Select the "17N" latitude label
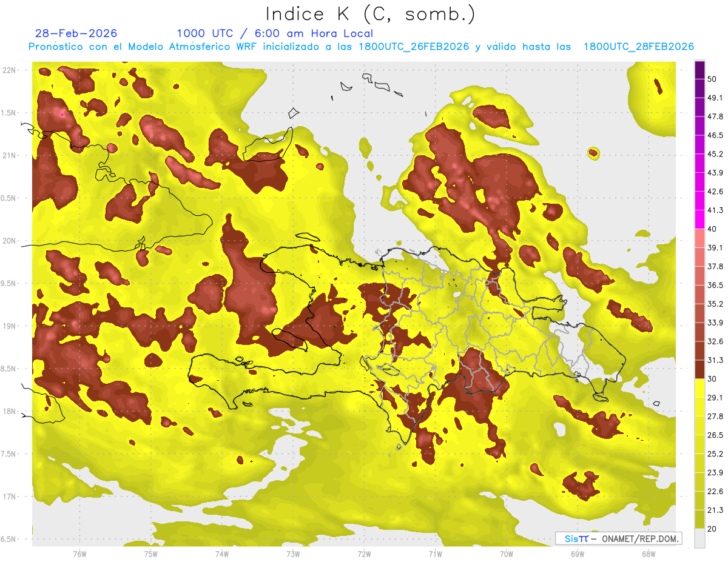Image resolution: width=728 pixels, height=562 pixels. tap(9, 497)
